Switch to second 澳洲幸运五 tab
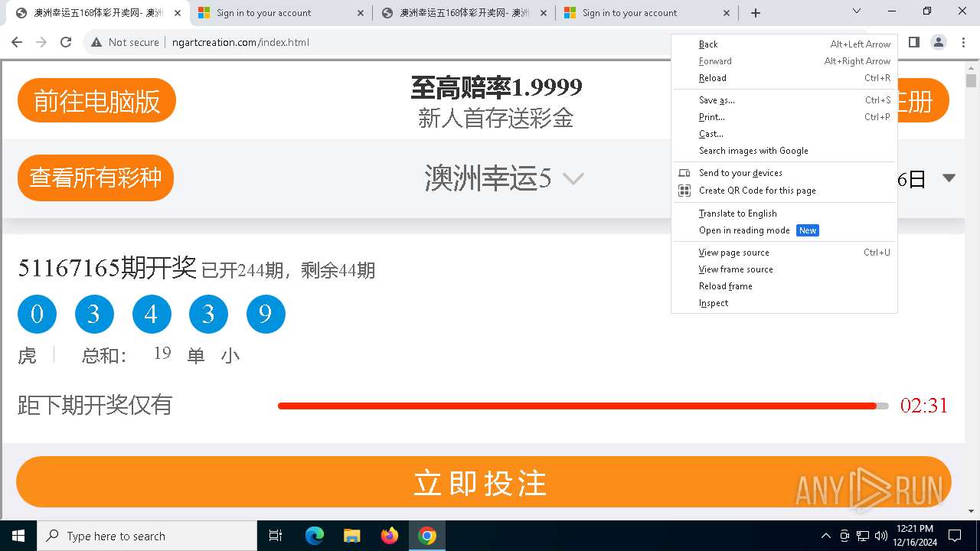Image resolution: width=980 pixels, height=551 pixels. tap(464, 13)
